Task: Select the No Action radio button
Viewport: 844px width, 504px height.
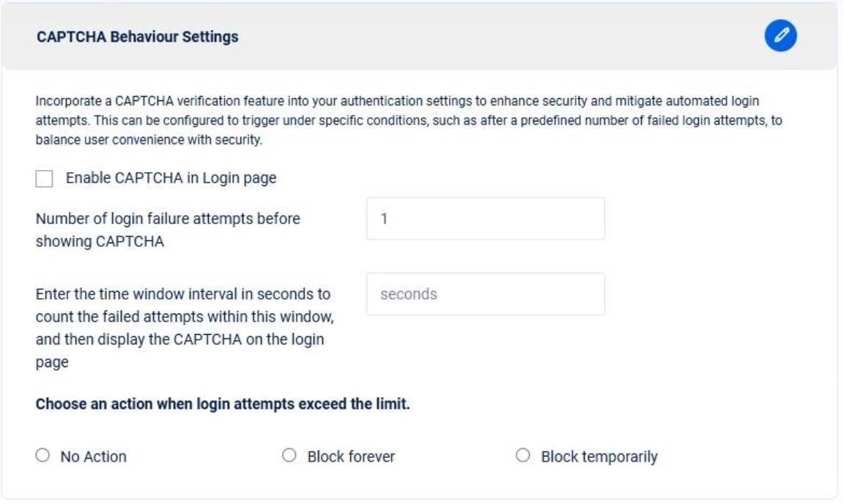Action: [41, 456]
